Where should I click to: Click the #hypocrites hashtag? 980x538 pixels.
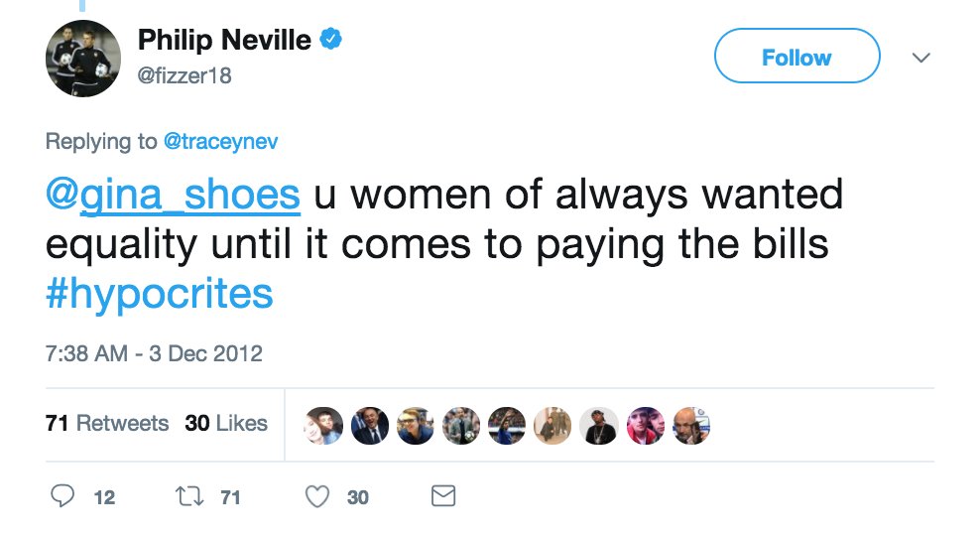159,294
